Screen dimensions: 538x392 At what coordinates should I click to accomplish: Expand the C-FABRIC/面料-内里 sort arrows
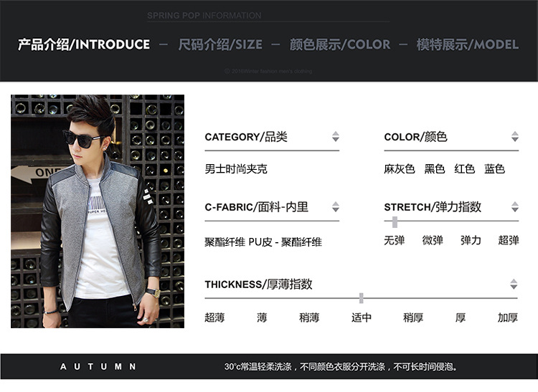pyautogui.click(x=336, y=206)
